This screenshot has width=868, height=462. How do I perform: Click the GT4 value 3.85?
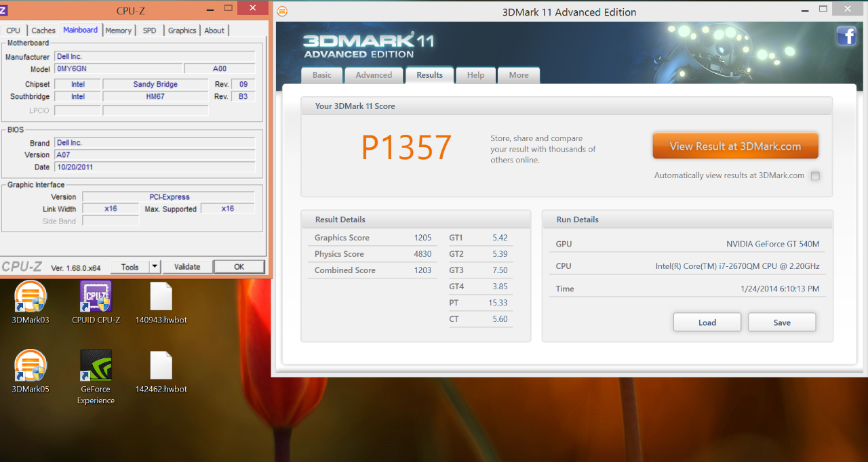pyautogui.click(x=500, y=287)
